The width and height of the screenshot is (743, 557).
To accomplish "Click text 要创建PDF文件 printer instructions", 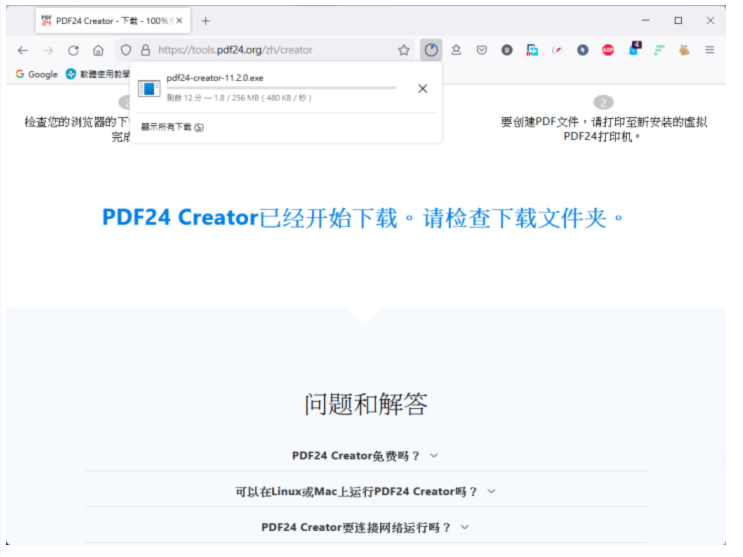I will (x=604, y=129).
